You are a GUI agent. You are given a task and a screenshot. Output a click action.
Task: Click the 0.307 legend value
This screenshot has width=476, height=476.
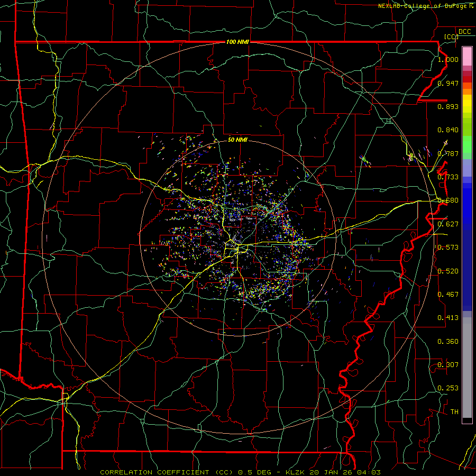tap(448, 365)
